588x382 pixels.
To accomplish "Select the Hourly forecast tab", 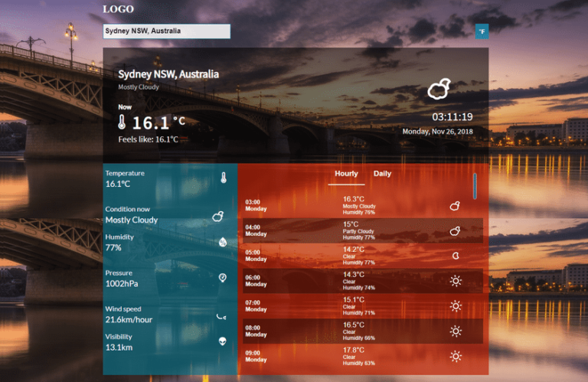I will pos(346,174).
